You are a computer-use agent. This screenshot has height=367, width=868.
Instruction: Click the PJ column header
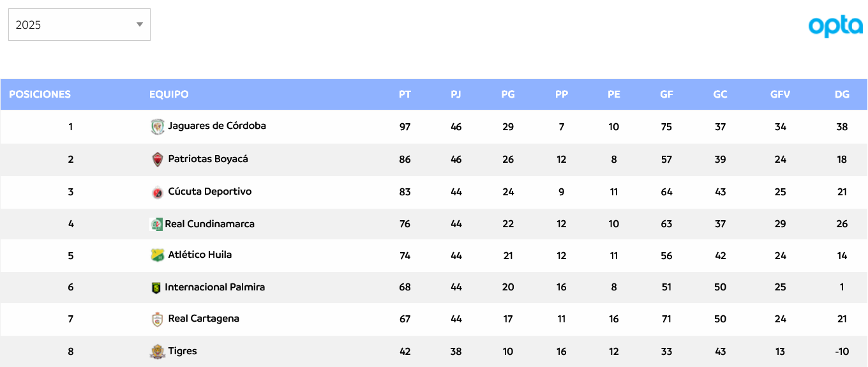pos(456,94)
